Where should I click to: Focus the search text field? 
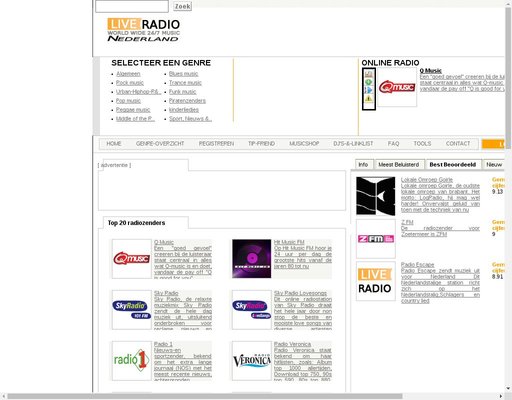132,6
